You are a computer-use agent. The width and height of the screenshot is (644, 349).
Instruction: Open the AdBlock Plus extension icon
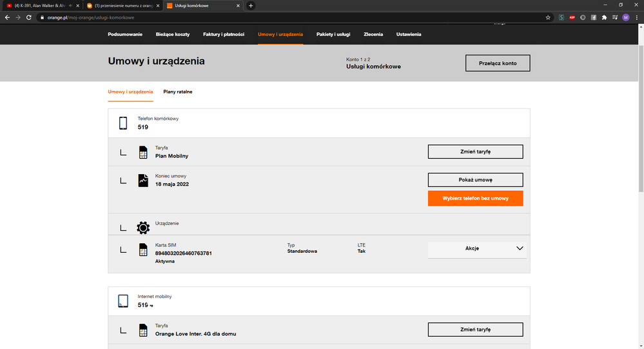(572, 17)
